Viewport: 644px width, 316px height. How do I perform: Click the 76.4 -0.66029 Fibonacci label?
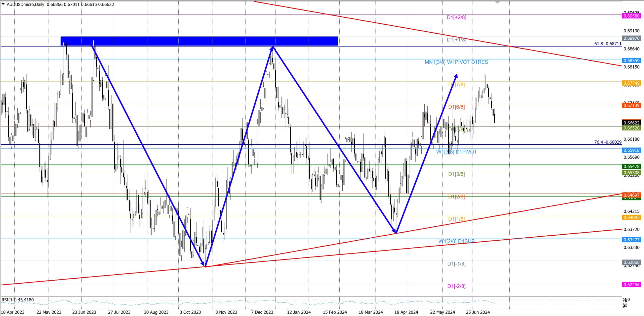tap(608, 142)
